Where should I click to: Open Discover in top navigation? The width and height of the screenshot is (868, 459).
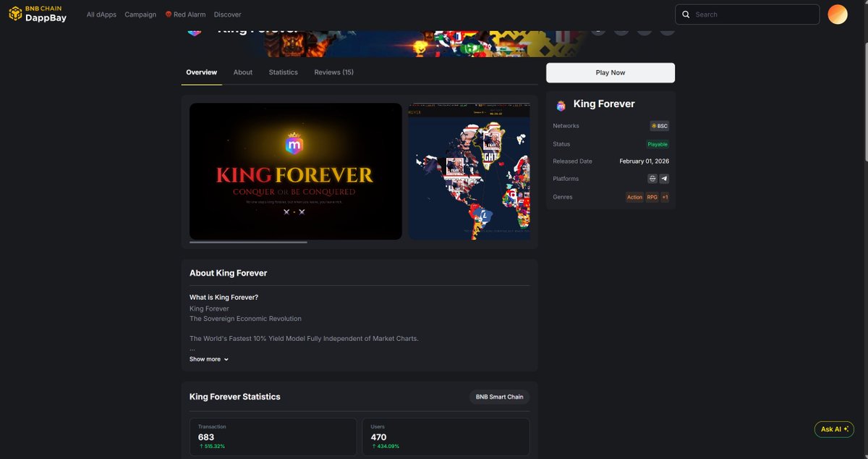point(228,14)
